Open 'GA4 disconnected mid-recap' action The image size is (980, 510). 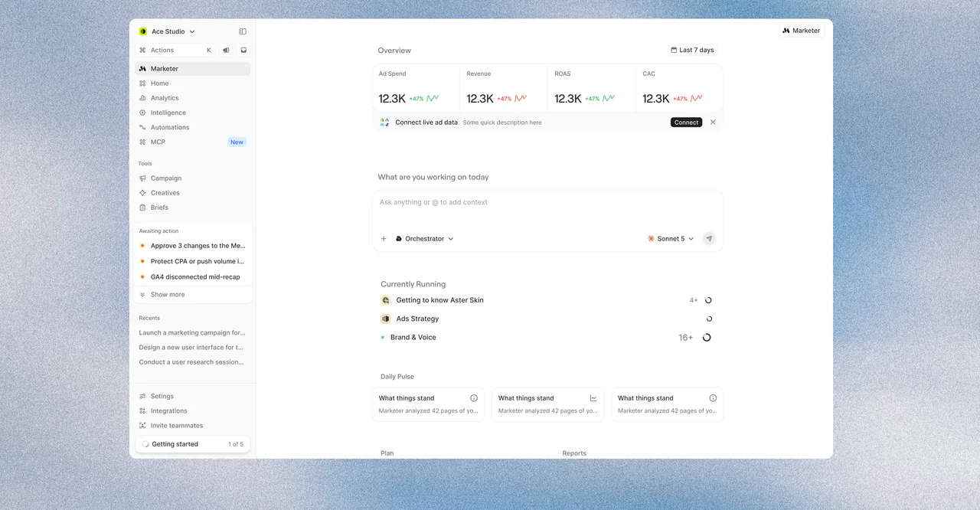(193, 277)
